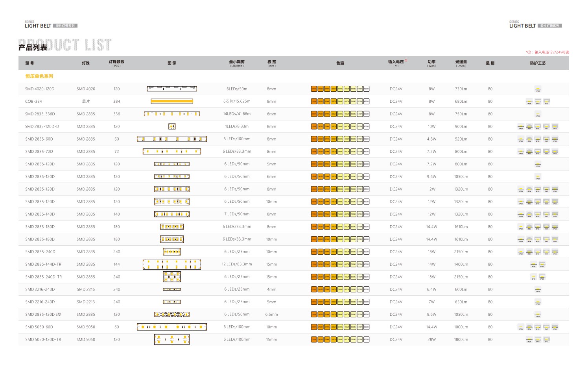The height and width of the screenshot is (378, 588).
Task: Choose the IP68 icon in SMD 5050-60D row
Action: coord(555,327)
